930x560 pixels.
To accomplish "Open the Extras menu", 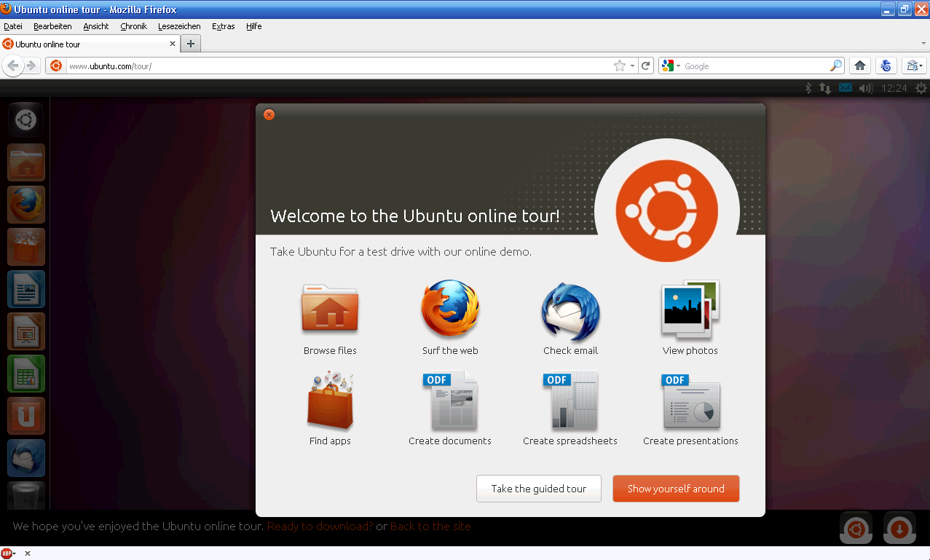I will coord(223,26).
